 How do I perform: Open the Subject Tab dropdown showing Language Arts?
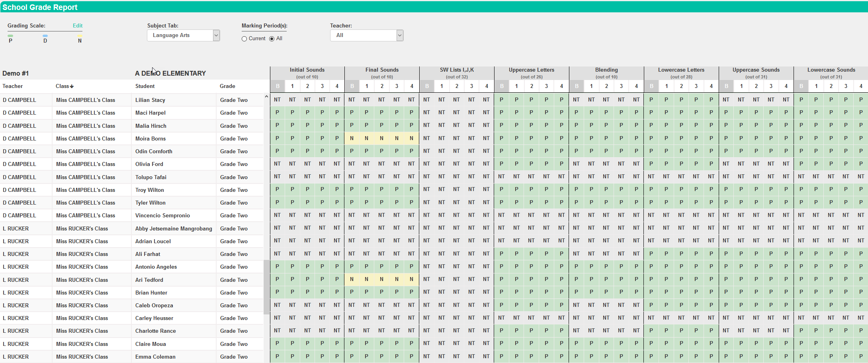pyautogui.click(x=183, y=35)
